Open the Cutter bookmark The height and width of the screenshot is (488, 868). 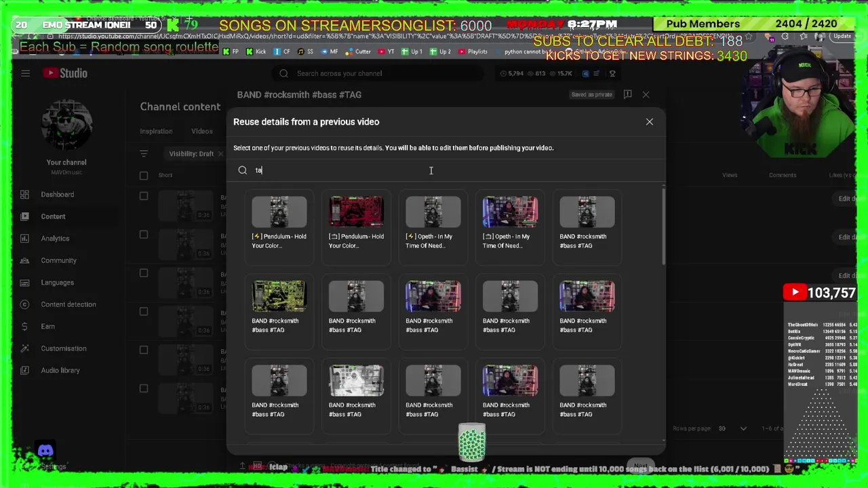click(358, 52)
